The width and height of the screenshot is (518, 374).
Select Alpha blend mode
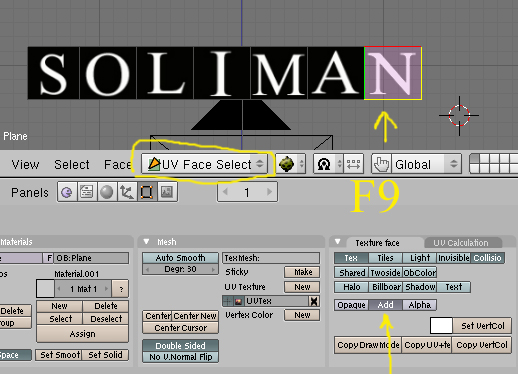419,305
